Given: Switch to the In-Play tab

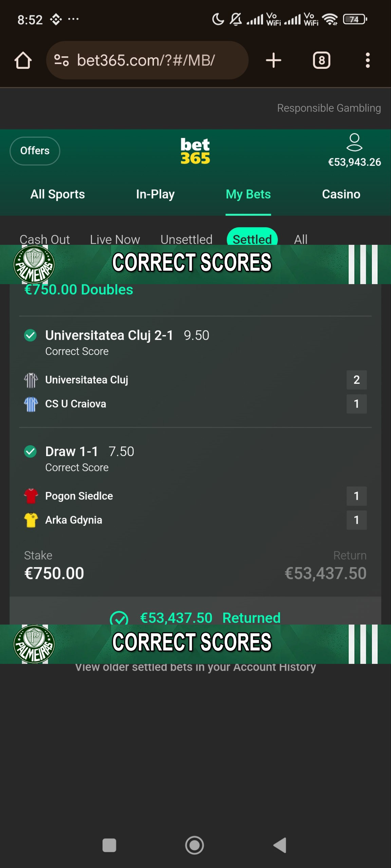Looking at the screenshot, I should click(x=155, y=194).
